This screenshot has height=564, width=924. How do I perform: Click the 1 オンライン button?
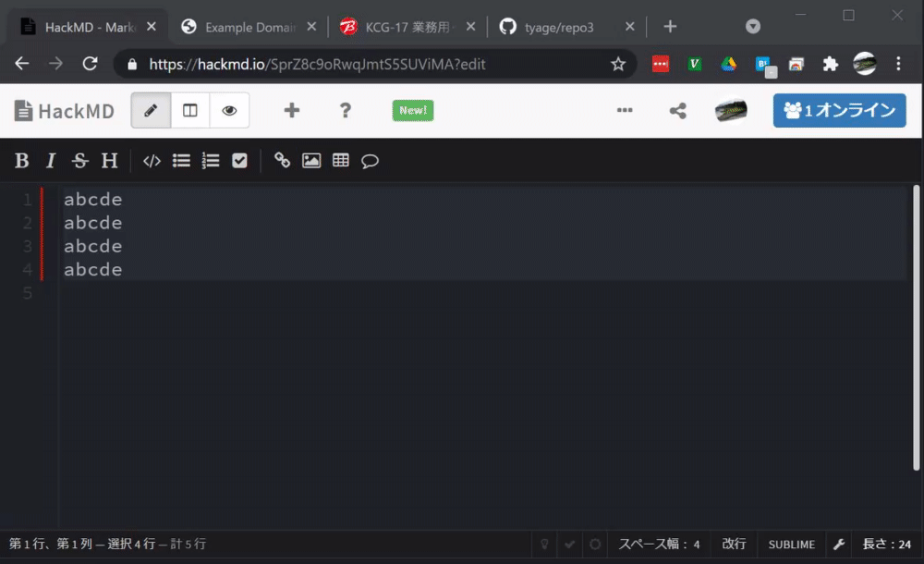point(839,110)
